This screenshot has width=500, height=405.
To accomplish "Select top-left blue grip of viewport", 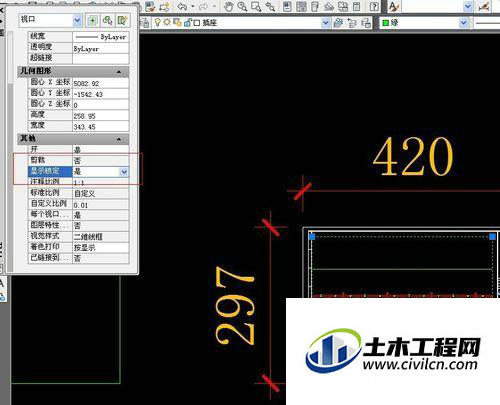I will (312, 237).
